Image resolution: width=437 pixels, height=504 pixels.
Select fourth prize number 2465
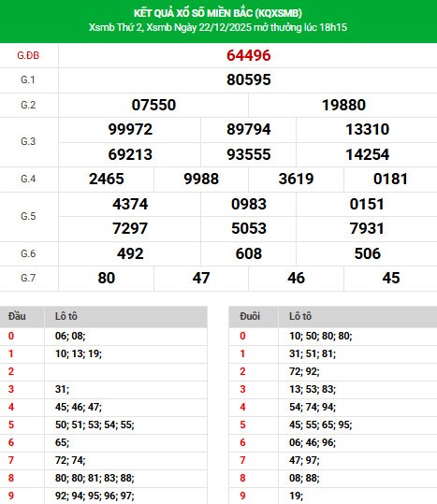(x=107, y=179)
